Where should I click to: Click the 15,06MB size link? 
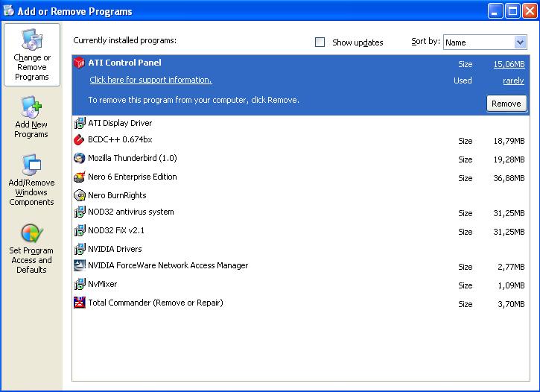tap(508, 64)
